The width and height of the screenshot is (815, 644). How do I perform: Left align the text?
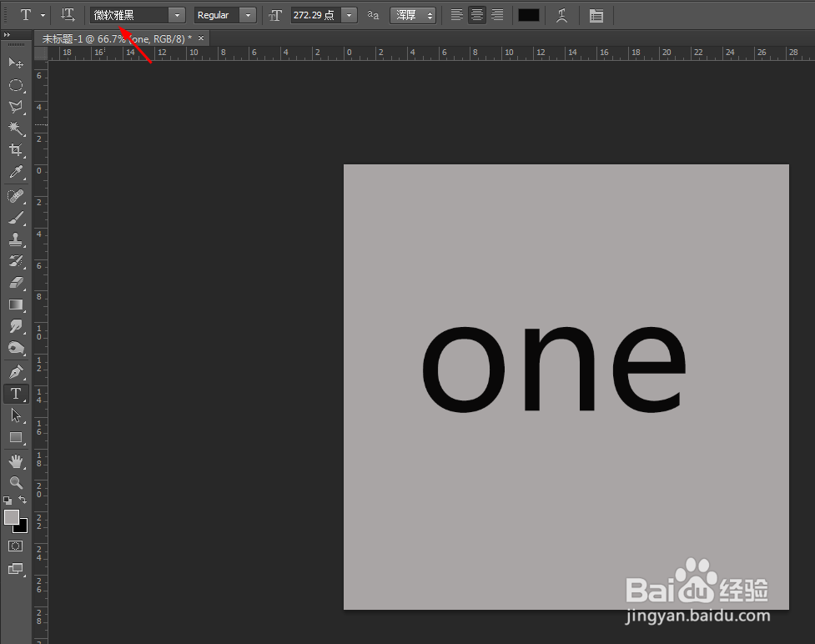[x=456, y=15]
